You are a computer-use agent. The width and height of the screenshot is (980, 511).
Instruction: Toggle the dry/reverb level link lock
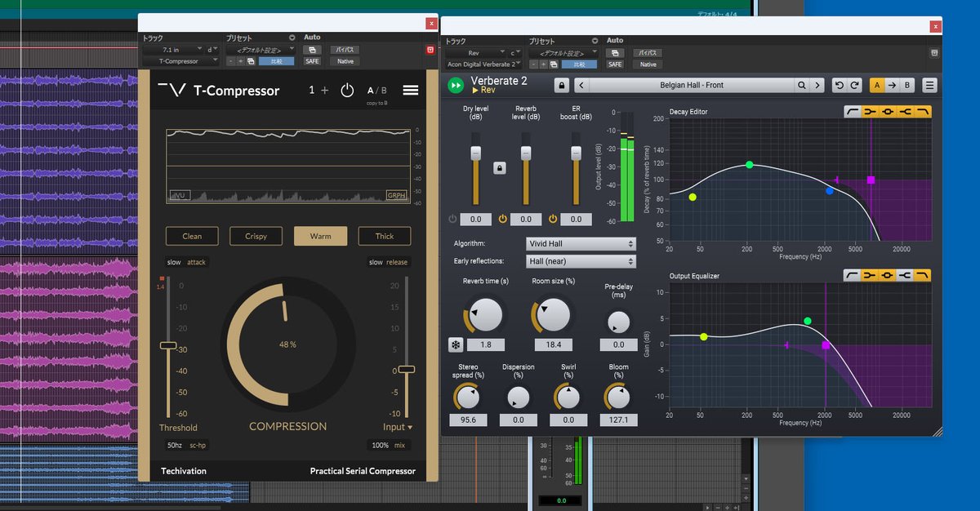pos(500,167)
